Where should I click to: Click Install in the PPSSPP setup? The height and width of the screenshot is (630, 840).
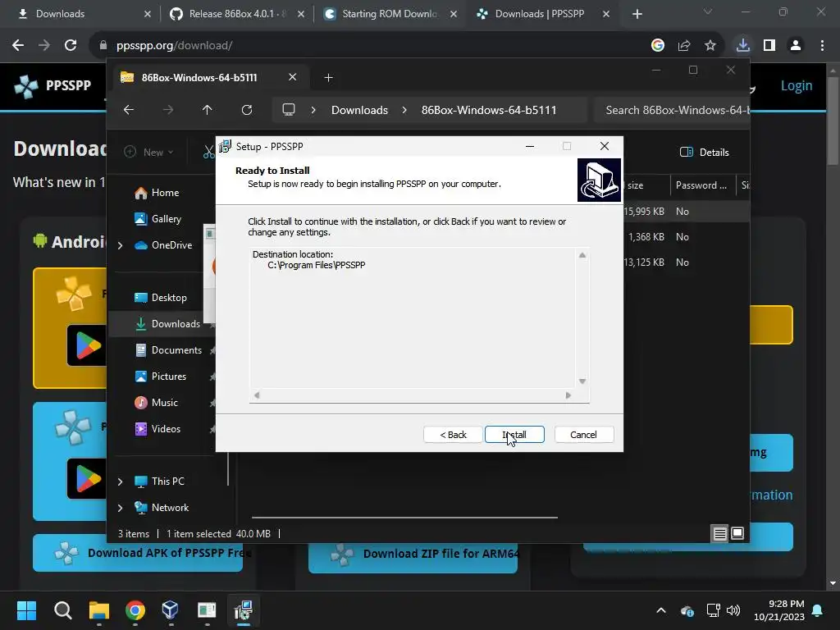514,435
